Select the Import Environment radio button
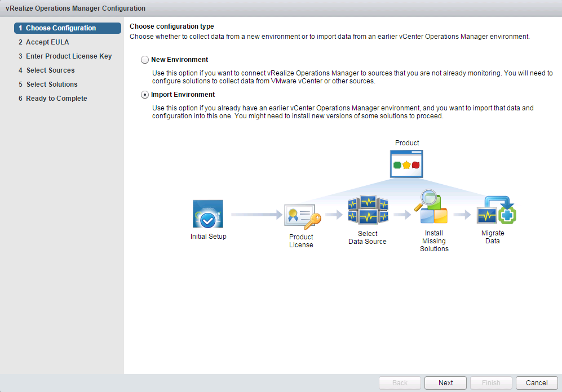This screenshot has width=562, height=392. click(x=145, y=95)
